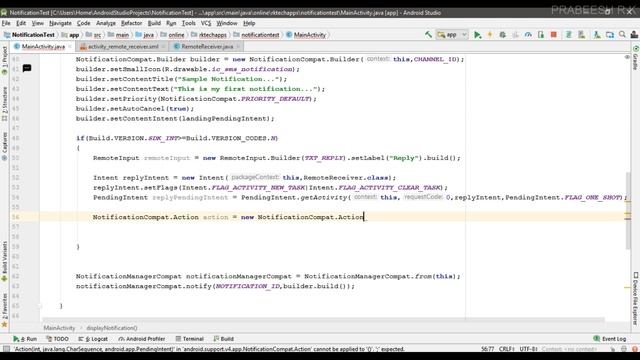
Task: Close the MainActivity.java tab
Action: 70,47
